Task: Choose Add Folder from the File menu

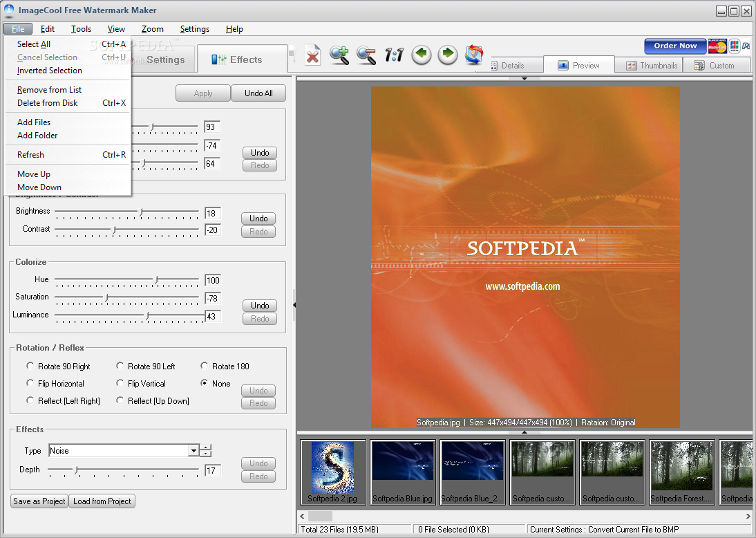Action: (68, 136)
